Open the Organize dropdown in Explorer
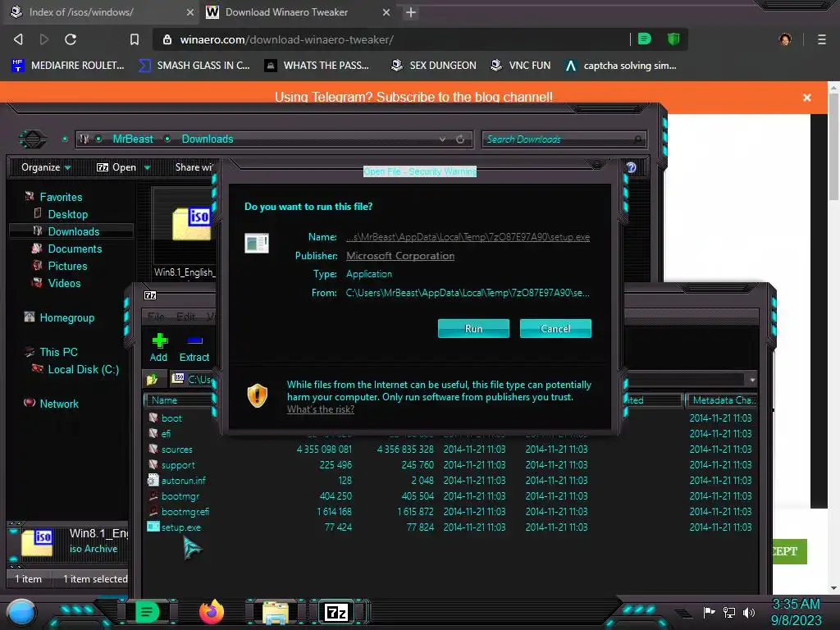Screen dimensions: 840x630 tap(46, 167)
